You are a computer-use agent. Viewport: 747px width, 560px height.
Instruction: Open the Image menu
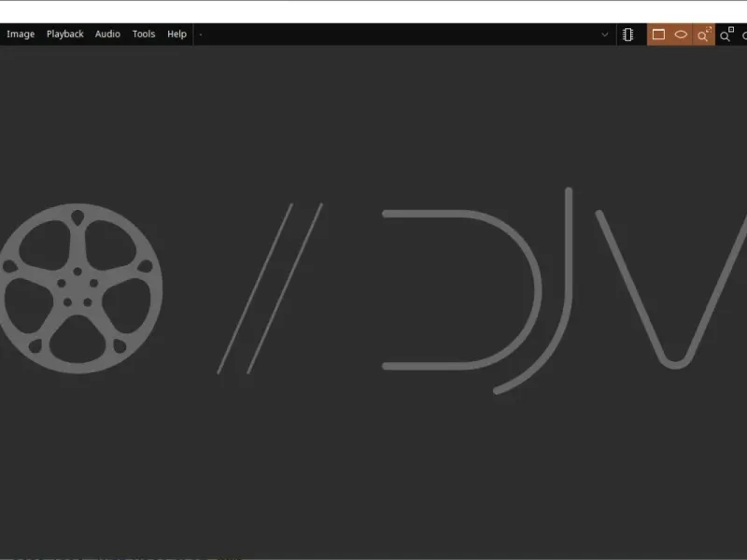tap(21, 34)
